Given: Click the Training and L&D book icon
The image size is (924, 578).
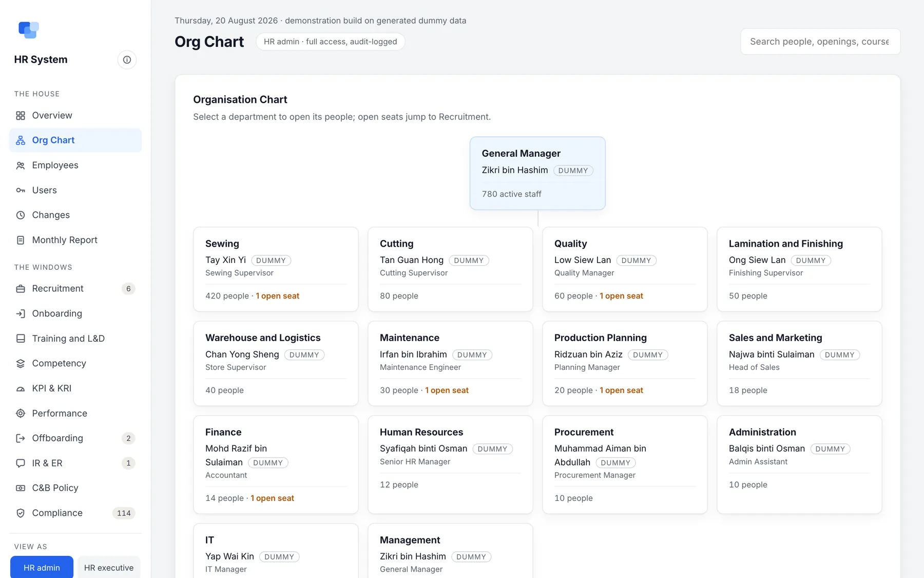Looking at the screenshot, I should click(21, 339).
